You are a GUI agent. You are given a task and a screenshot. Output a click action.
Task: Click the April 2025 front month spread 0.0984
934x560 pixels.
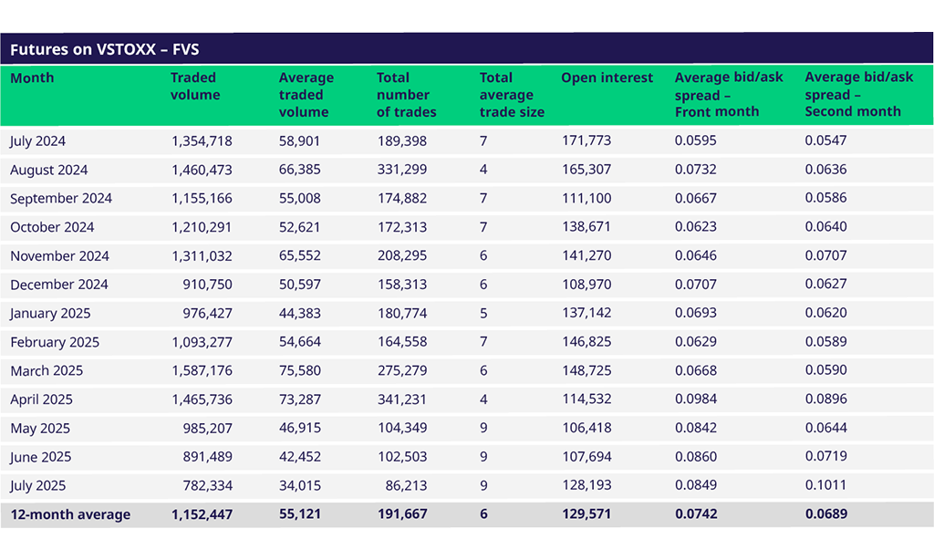695,399
